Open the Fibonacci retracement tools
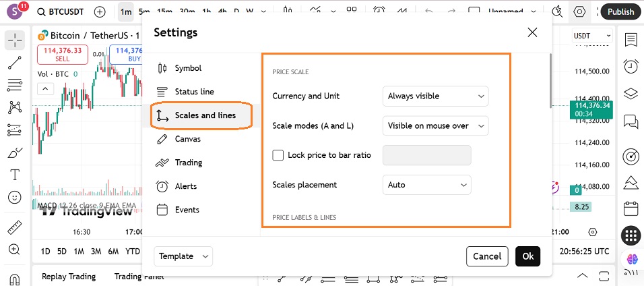 pyautogui.click(x=15, y=85)
